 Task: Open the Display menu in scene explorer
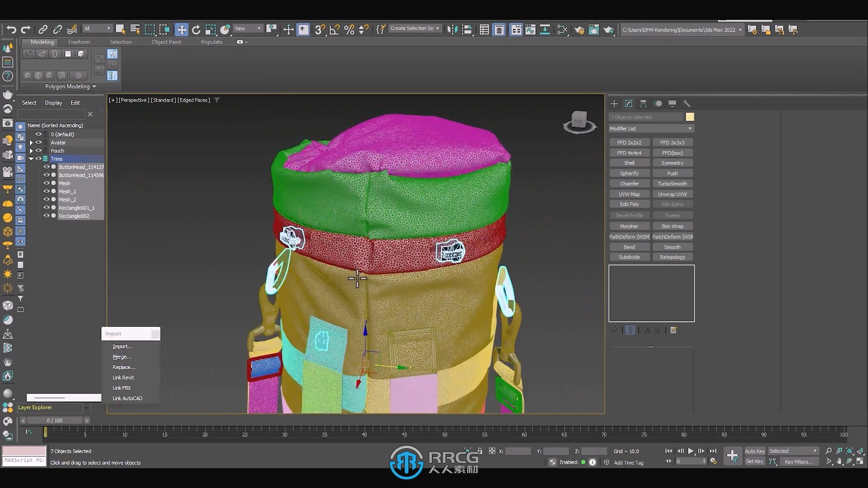(x=53, y=103)
